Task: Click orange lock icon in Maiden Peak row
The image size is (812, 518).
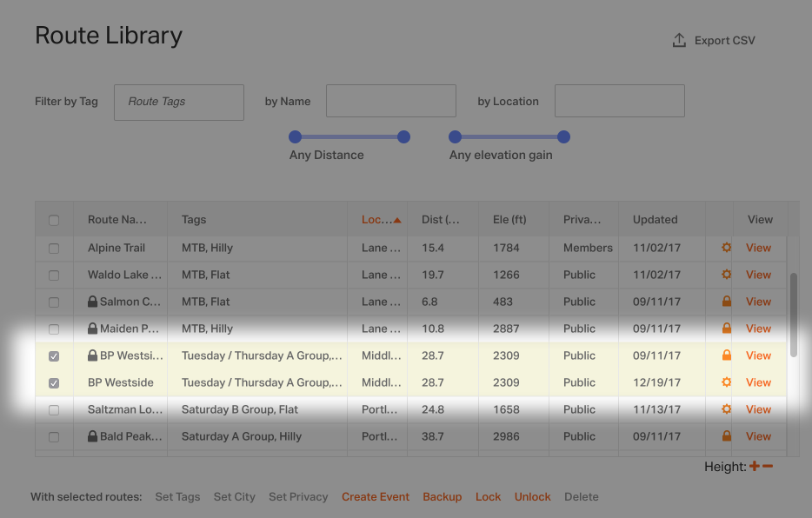Action: 727,328
